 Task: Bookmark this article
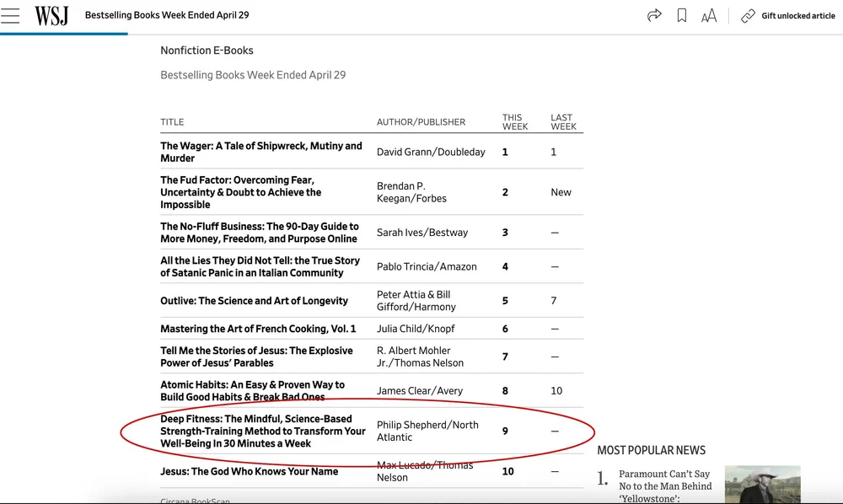(682, 15)
